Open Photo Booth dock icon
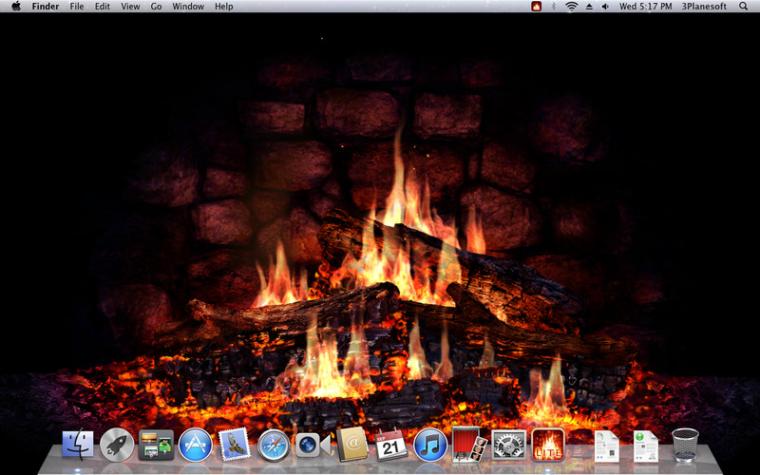The width and height of the screenshot is (760, 475). point(469,444)
